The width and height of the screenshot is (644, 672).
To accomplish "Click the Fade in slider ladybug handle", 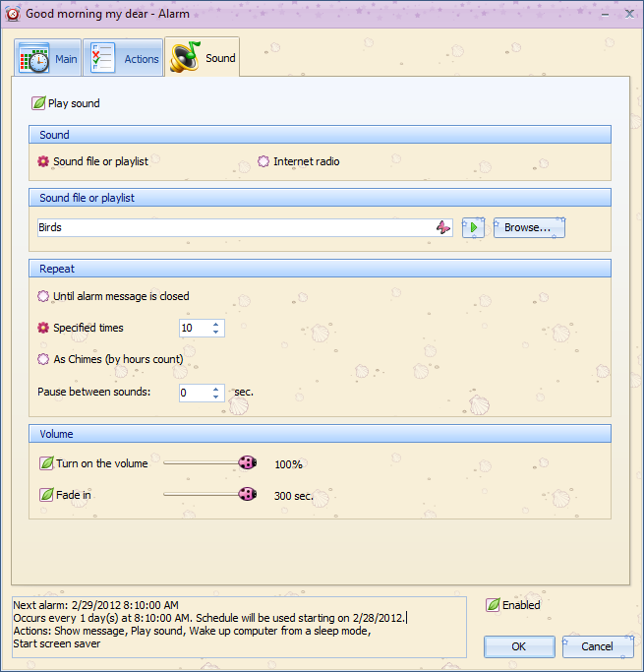I will click(x=248, y=494).
